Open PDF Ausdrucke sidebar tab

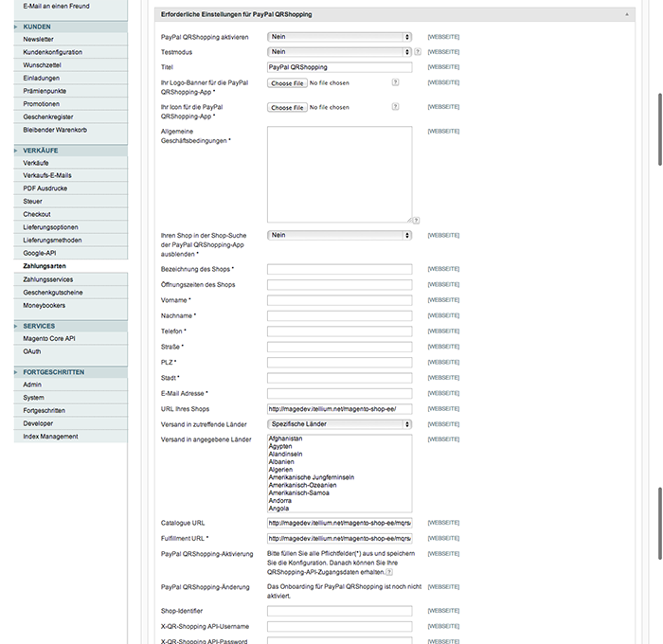tap(71, 188)
